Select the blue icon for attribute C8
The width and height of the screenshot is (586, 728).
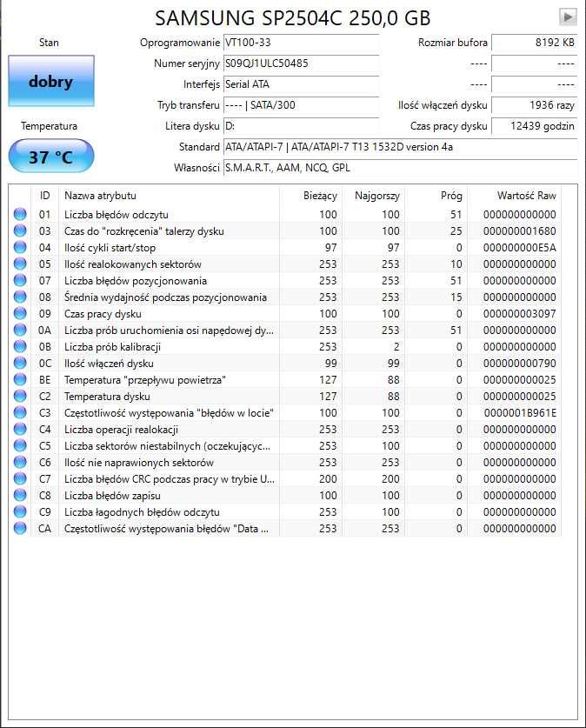pos(20,495)
